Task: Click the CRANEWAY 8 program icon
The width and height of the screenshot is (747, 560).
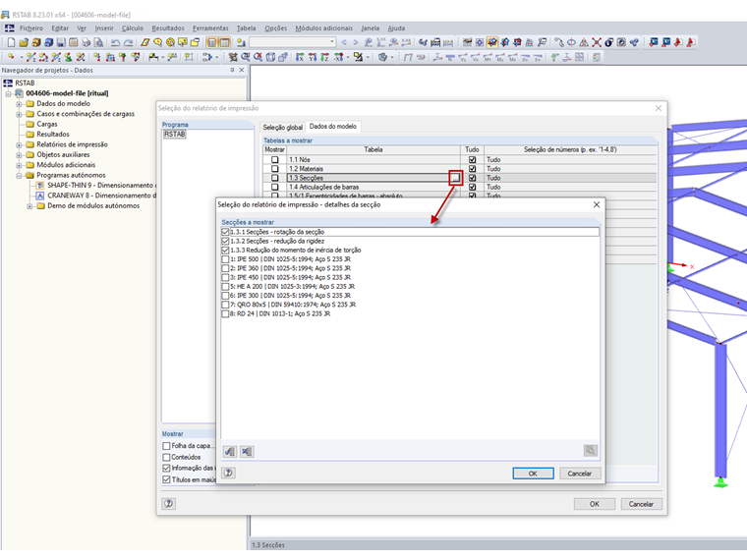Action: click(40, 196)
